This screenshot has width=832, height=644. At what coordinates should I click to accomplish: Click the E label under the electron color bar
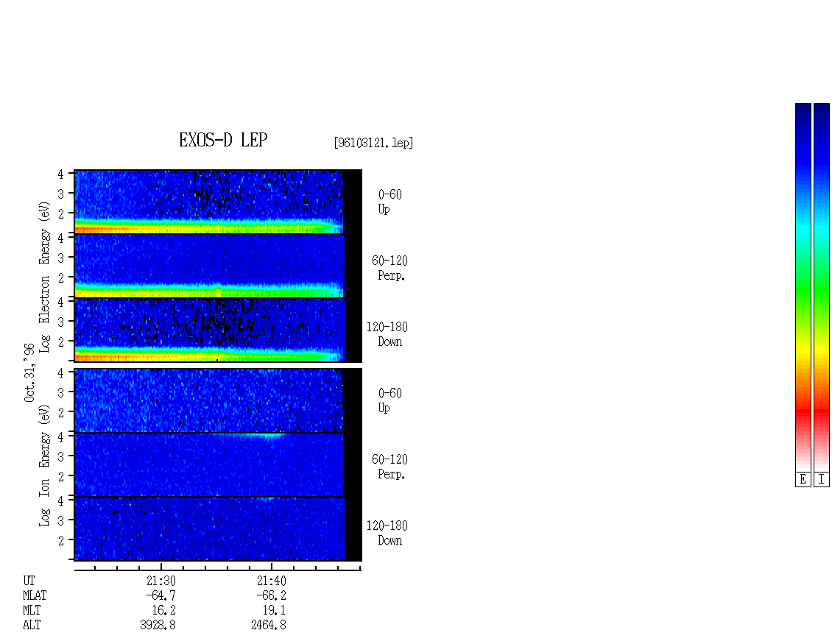coord(803,479)
